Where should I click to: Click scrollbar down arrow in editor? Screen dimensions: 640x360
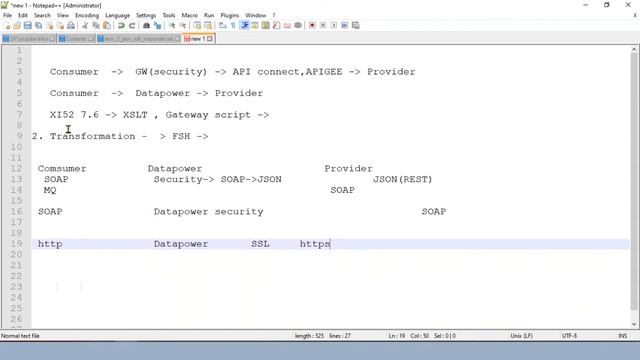pyautogui.click(x=634, y=324)
